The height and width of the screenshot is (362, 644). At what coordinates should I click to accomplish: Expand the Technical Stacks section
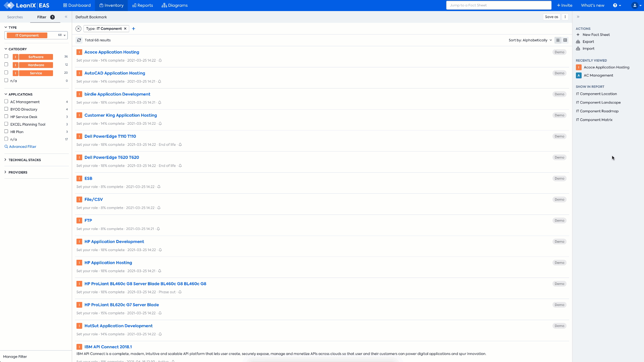[x=24, y=160]
